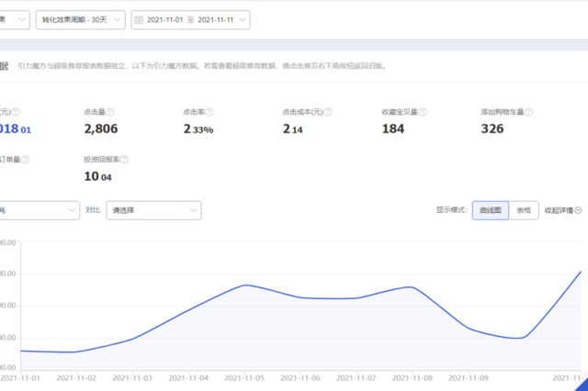Open 请选择 comparison dropdown
This screenshot has height=391, width=588.
pos(153,210)
